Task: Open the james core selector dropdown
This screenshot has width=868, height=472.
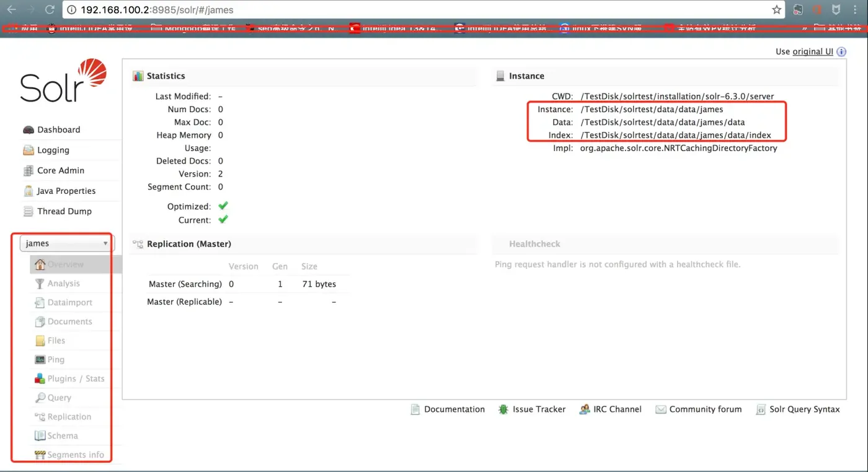Action: 66,243
